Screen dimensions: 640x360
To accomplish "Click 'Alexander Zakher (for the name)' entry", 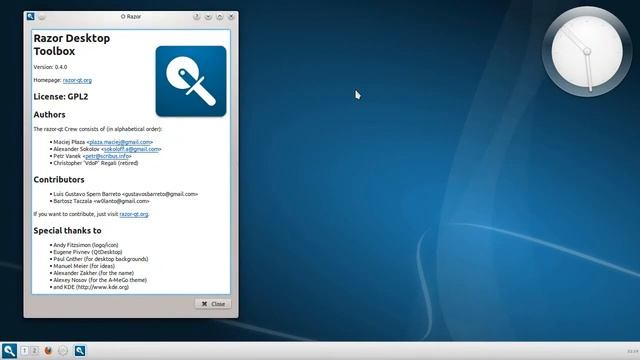I will (x=93, y=273).
